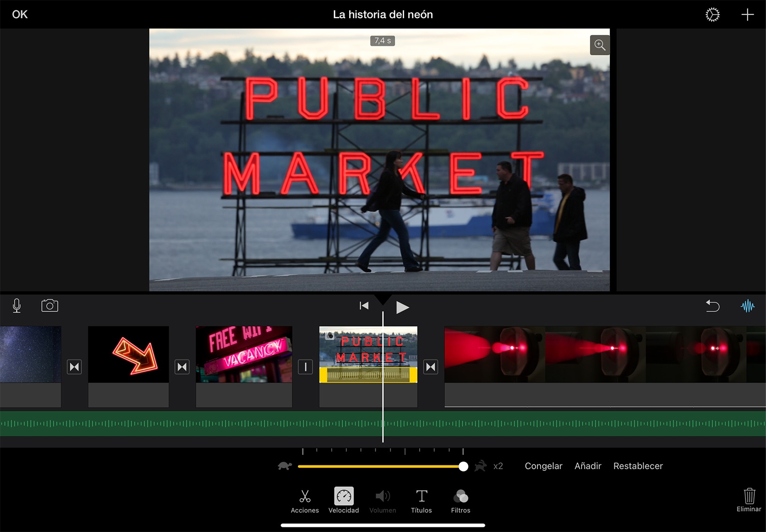Open the Títulos tab

421,501
